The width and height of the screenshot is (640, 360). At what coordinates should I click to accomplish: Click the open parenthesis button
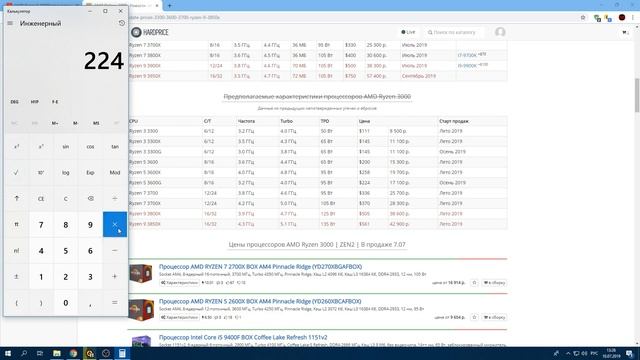[x=17, y=303]
